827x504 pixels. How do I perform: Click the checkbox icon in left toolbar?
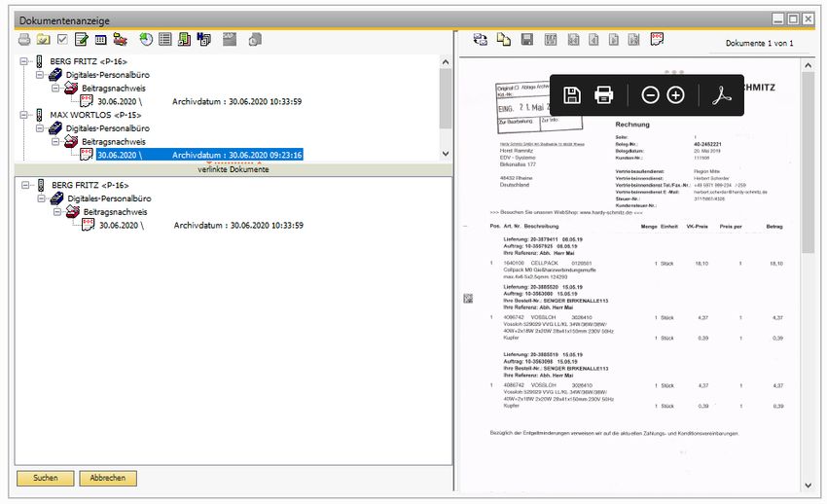[62, 39]
